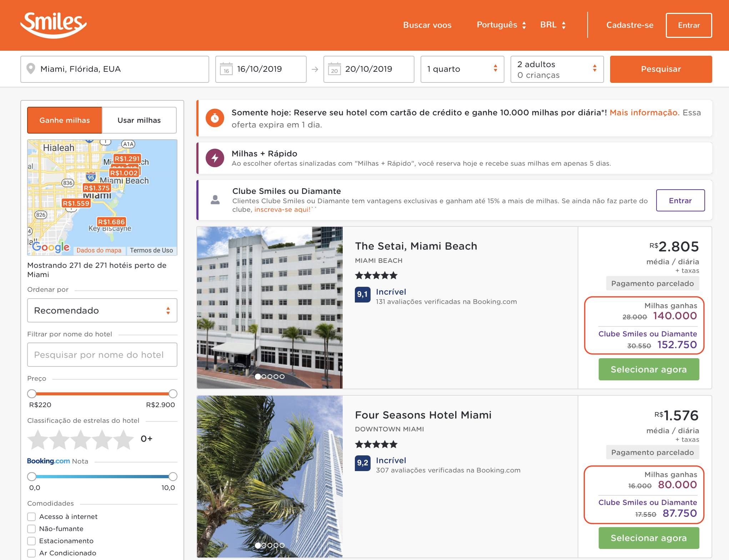Viewport: 729px width, 560px height.
Task: Click second carousel dot on The Setai photo
Action: [264, 376]
